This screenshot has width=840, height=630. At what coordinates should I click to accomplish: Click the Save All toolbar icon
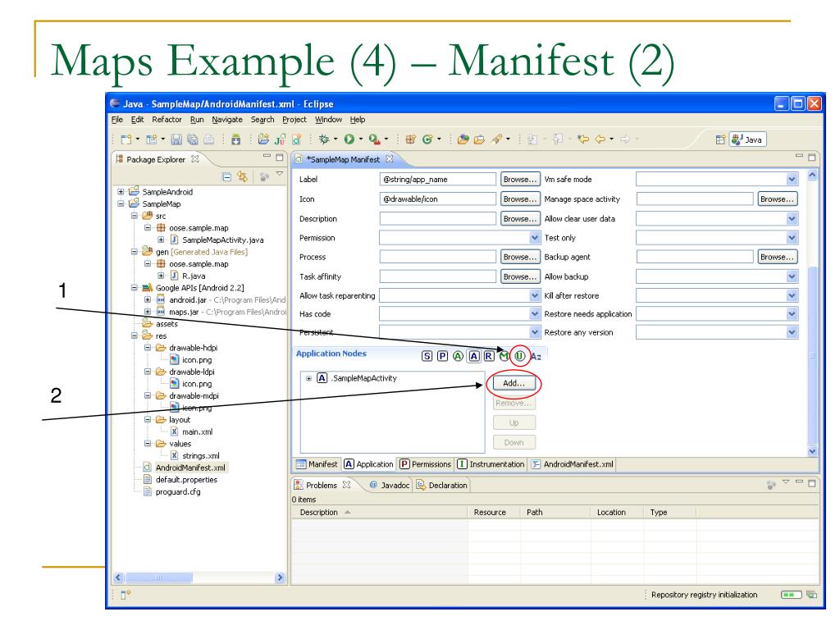coord(192,139)
